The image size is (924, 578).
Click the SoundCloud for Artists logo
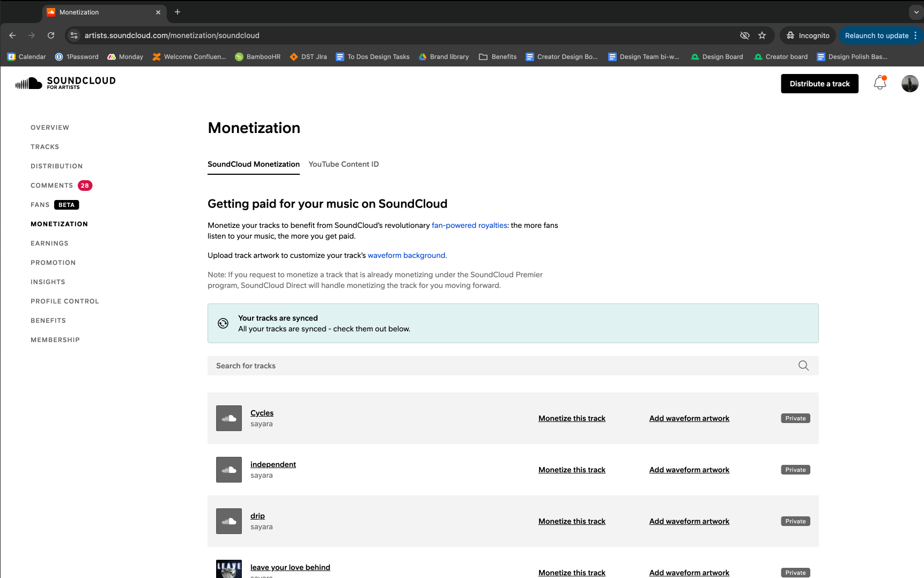(x=64, y=83)
